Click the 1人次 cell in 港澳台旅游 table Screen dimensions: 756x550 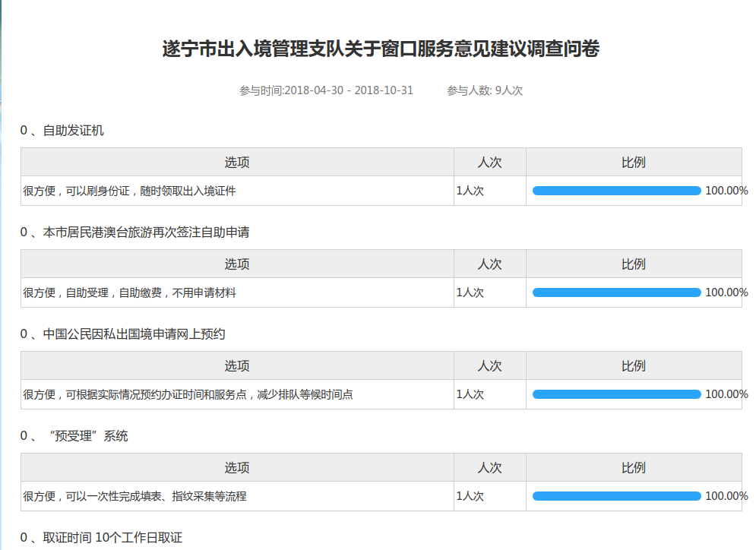click(470, 292)
